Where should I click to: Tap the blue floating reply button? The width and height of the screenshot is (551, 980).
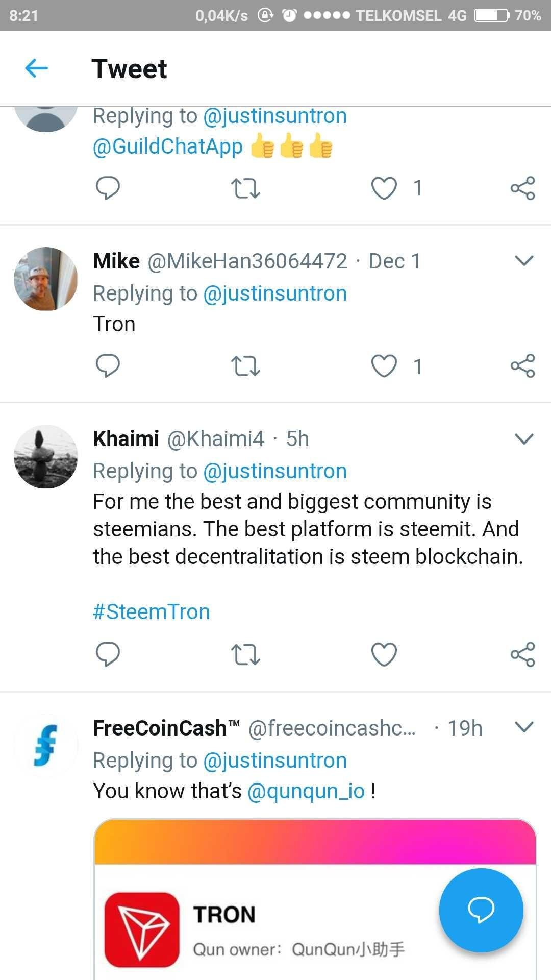(481, 910)
